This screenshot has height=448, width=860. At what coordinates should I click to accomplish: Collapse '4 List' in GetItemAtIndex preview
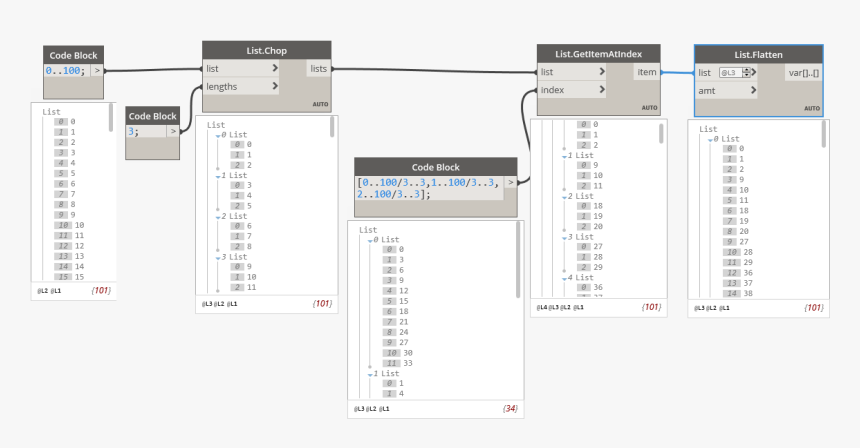click(x=564, y=278)
